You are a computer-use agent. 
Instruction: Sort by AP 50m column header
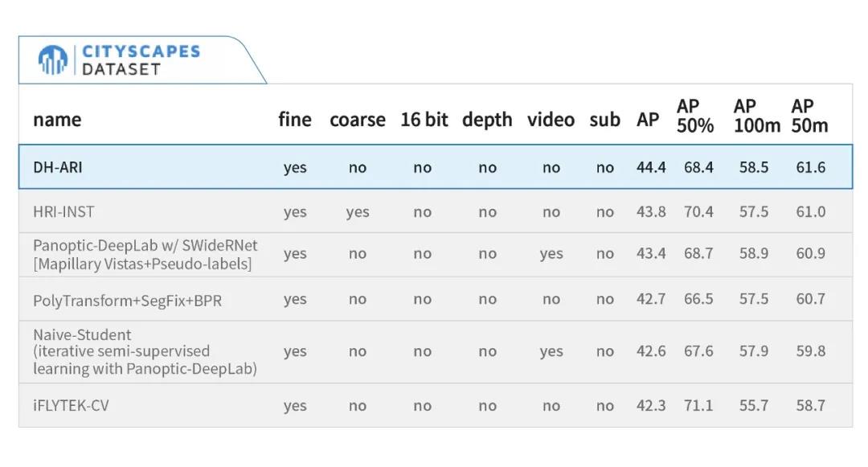(809, 116)
